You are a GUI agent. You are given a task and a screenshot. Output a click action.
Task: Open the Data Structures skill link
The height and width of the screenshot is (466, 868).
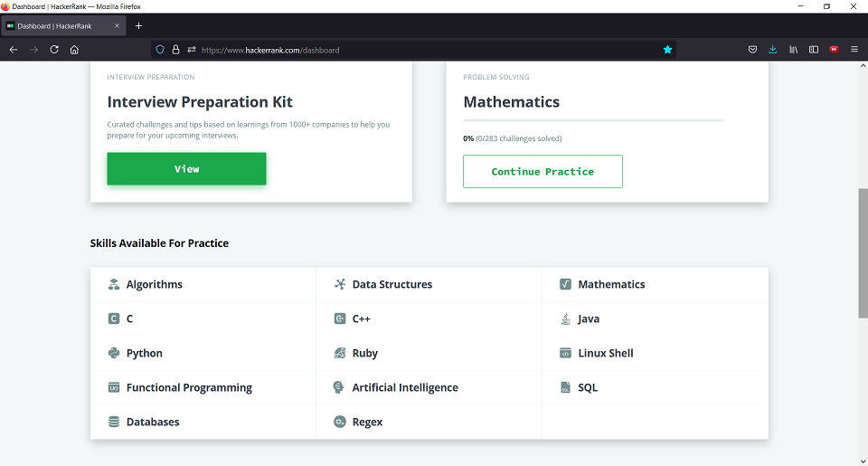(x=392, y=284)
